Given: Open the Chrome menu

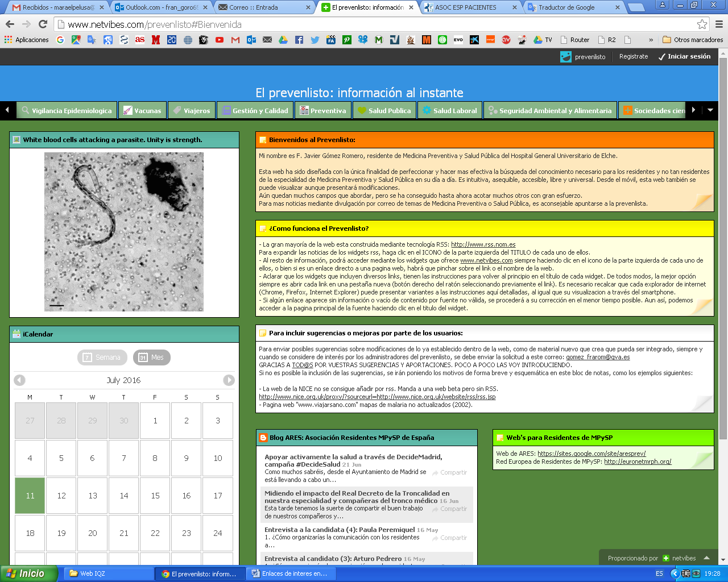Looking at the screenshot, I should pyautogui.click(x=719, y=24).
